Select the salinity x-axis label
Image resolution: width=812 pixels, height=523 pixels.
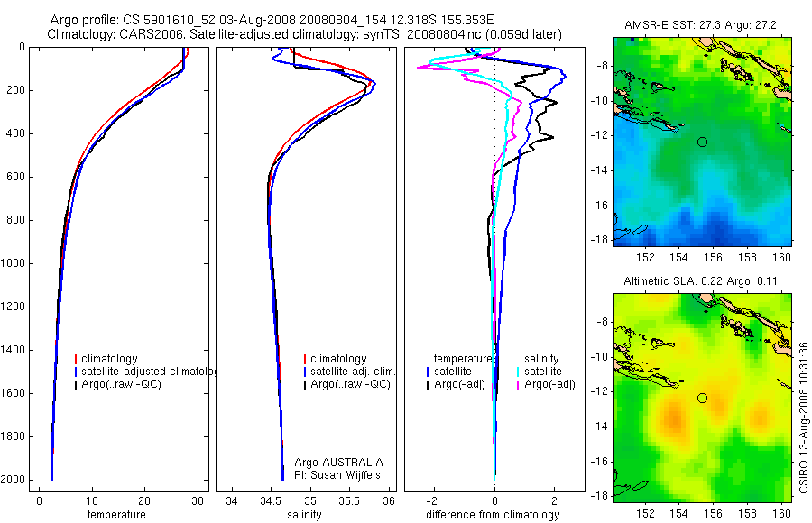(x=305, y=514)
